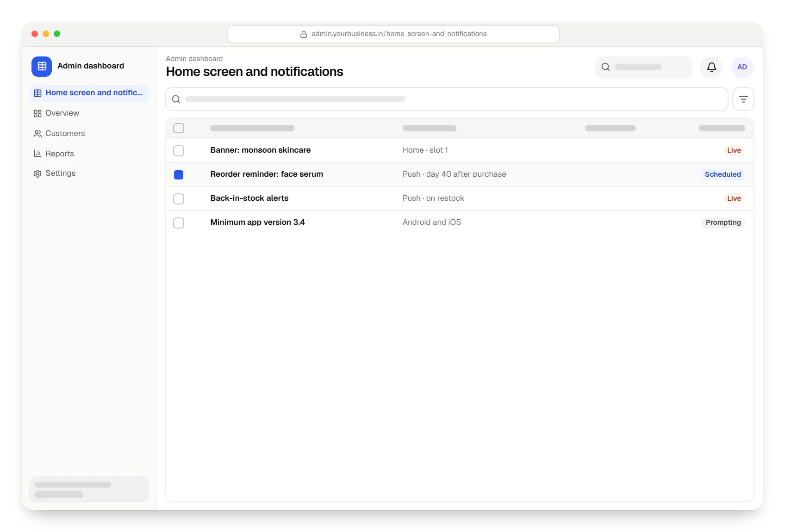Image resolution: width=785 pixels, height=532 pixels.
Task: Click the lock icon in address bar
Action: click(304, 34)
